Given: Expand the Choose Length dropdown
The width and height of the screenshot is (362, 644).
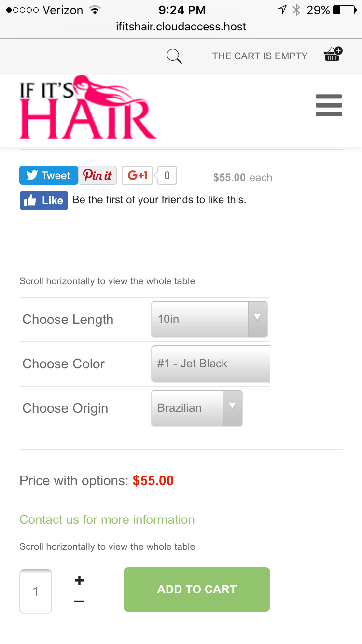Looking at the screenshot, I should tap(209, 319).
